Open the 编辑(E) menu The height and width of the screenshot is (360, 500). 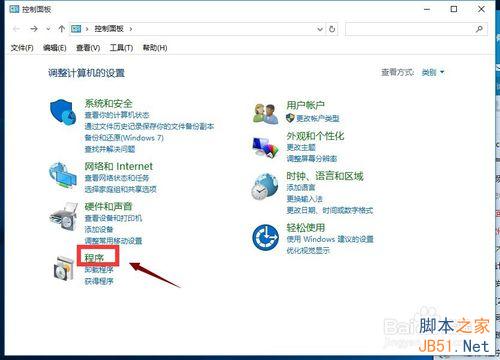(x=55, y=48)
